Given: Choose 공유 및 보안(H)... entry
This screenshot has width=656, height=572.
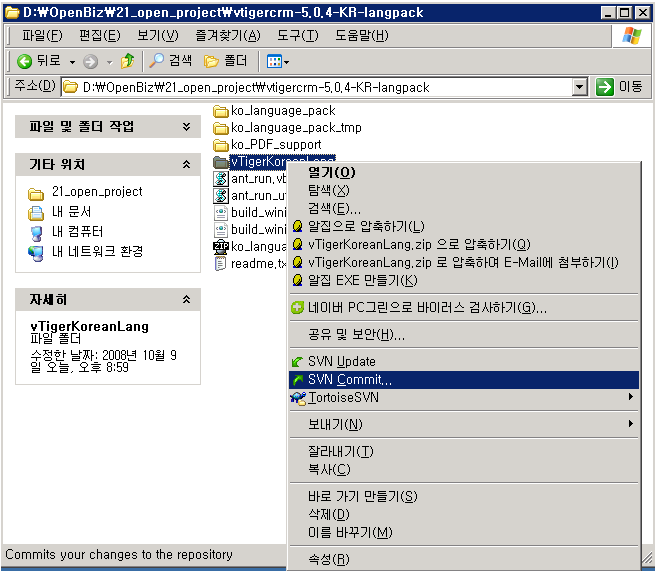Looking at the screenshot, I should point(464,335).
